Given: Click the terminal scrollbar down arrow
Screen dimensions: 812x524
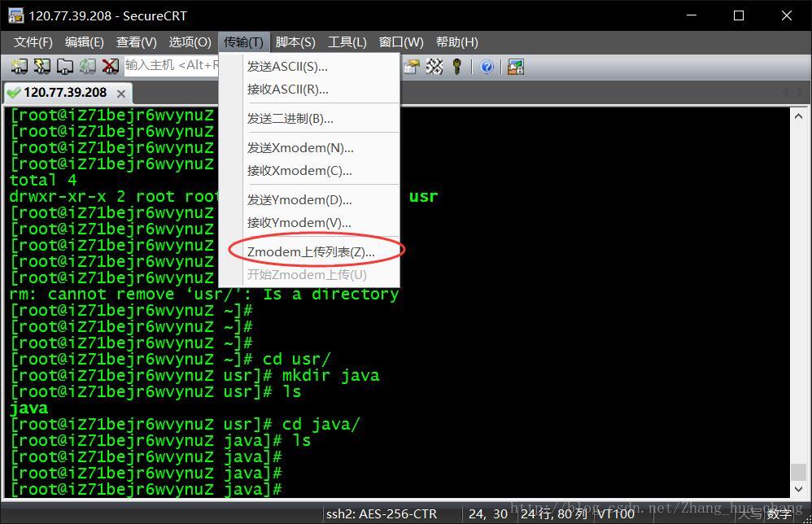Looking at the screenshot, I should tap(798, 489).
